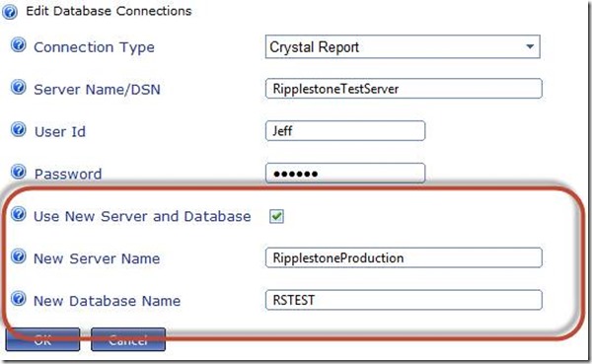Click the Connection Type label

(x=94, y=47)
